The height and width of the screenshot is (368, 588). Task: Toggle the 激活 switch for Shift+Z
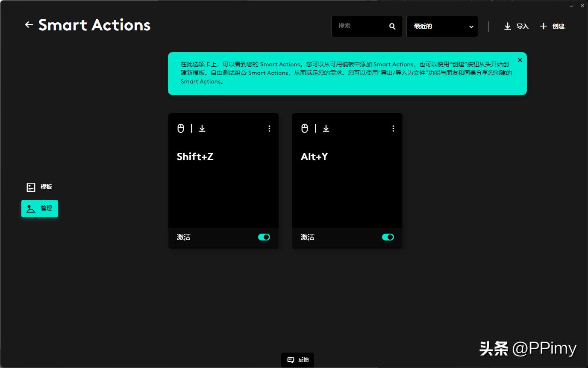point(264,237)
